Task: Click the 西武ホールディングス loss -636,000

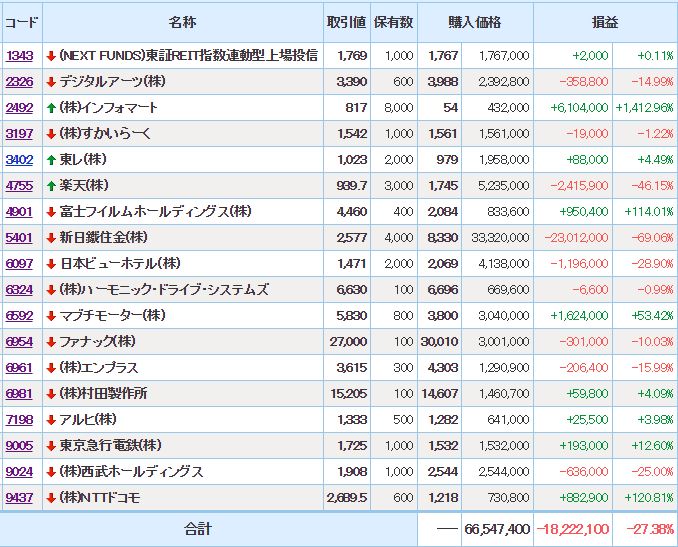Action: tap(584, 472)
